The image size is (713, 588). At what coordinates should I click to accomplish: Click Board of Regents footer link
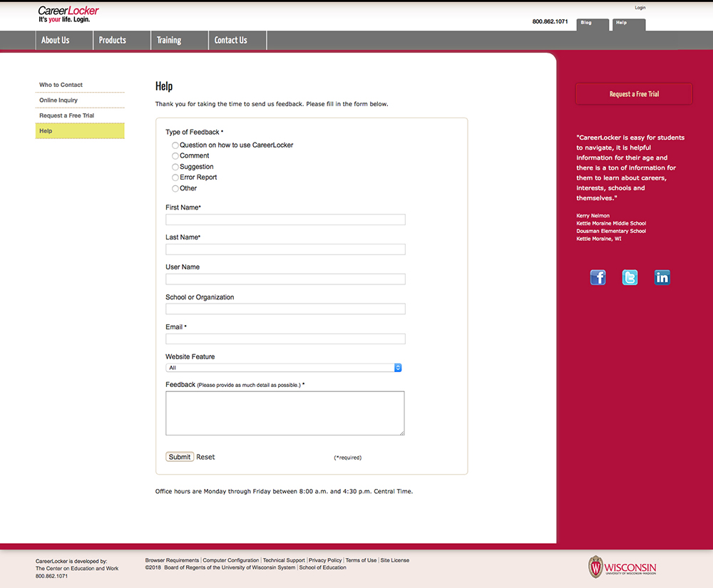[x=230, y=567]
